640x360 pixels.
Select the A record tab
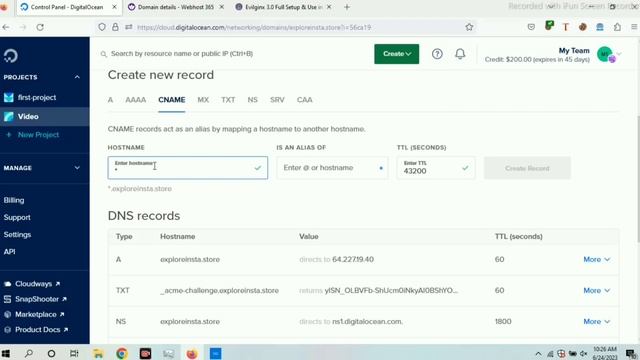point(110,100)
